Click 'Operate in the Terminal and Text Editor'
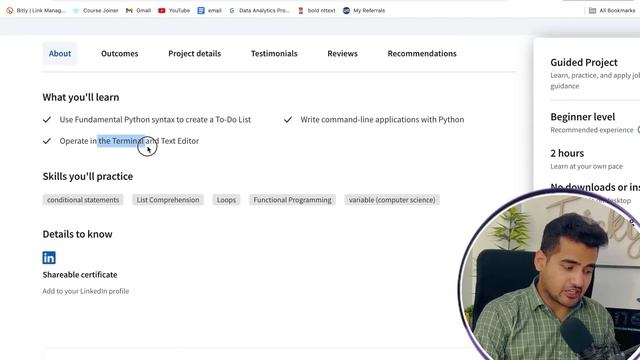This screenshot has width=640, height=360. coord(129,141)
